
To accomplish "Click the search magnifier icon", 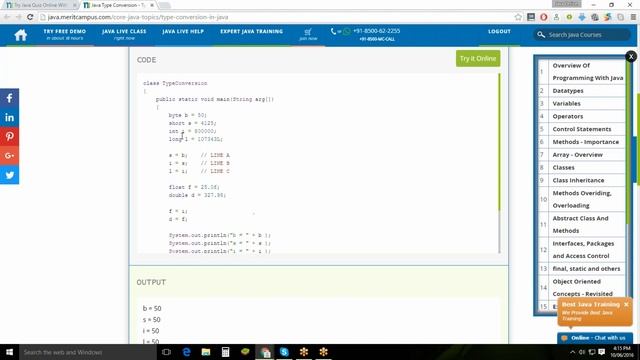I will [541, 35].
